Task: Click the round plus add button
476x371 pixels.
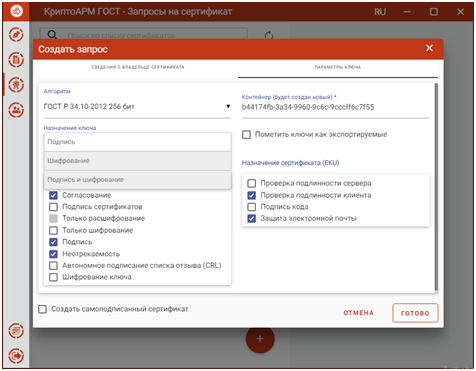Action: click(x=260, y=339)
